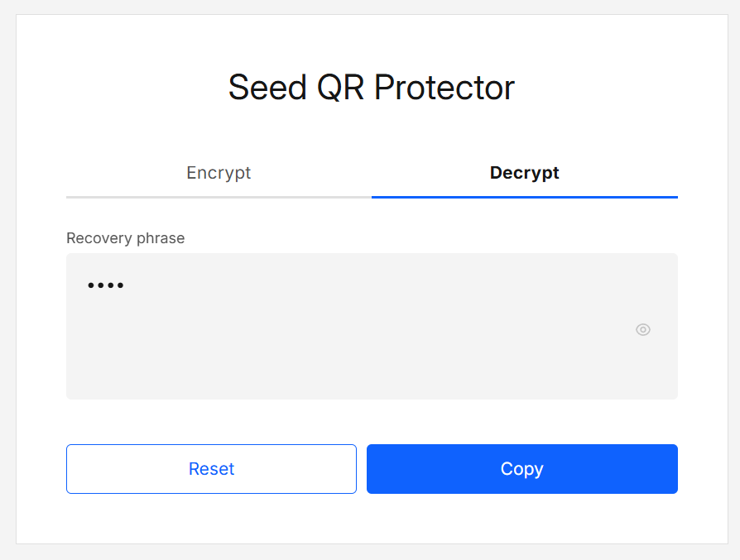
Task: Switch to the Encrypt tab
Action: 219,173
